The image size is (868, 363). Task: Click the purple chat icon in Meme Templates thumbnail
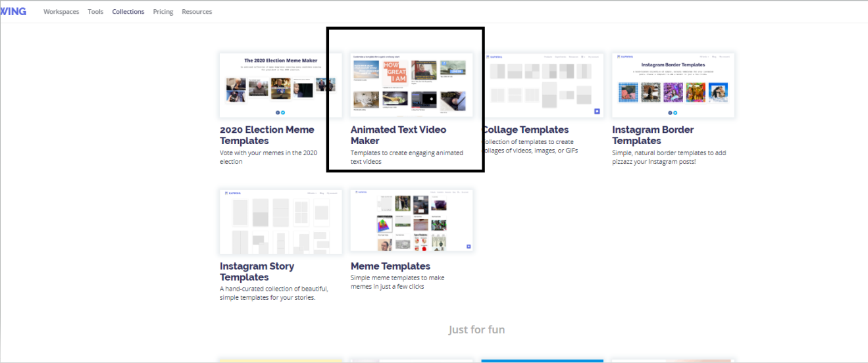coord(468,246)
